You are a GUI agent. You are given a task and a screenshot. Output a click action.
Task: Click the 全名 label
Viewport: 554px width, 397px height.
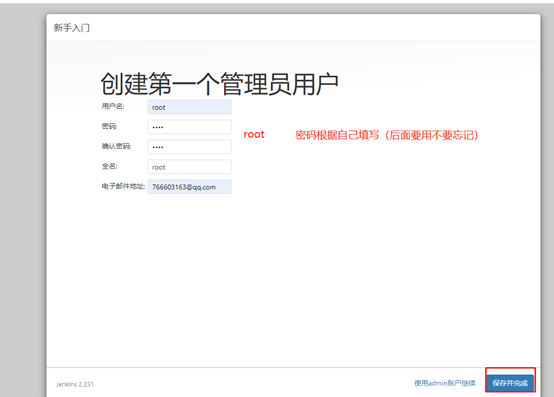[x=109, y=166]
